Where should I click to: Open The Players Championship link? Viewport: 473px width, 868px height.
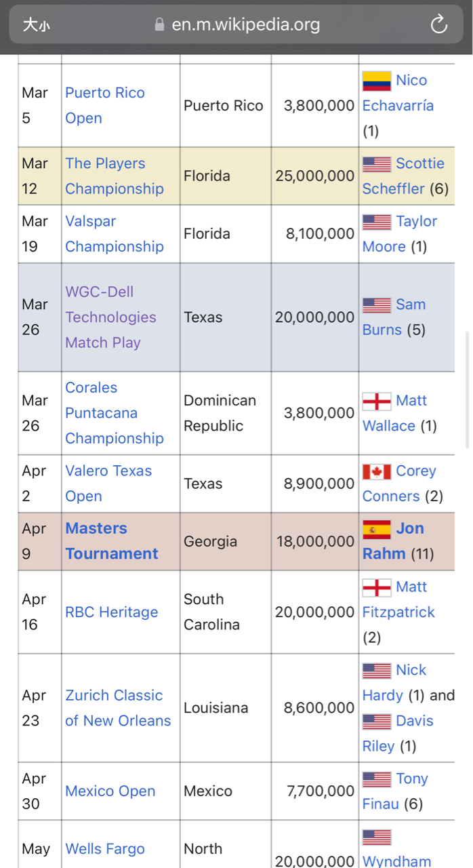(x=115, y=176)
